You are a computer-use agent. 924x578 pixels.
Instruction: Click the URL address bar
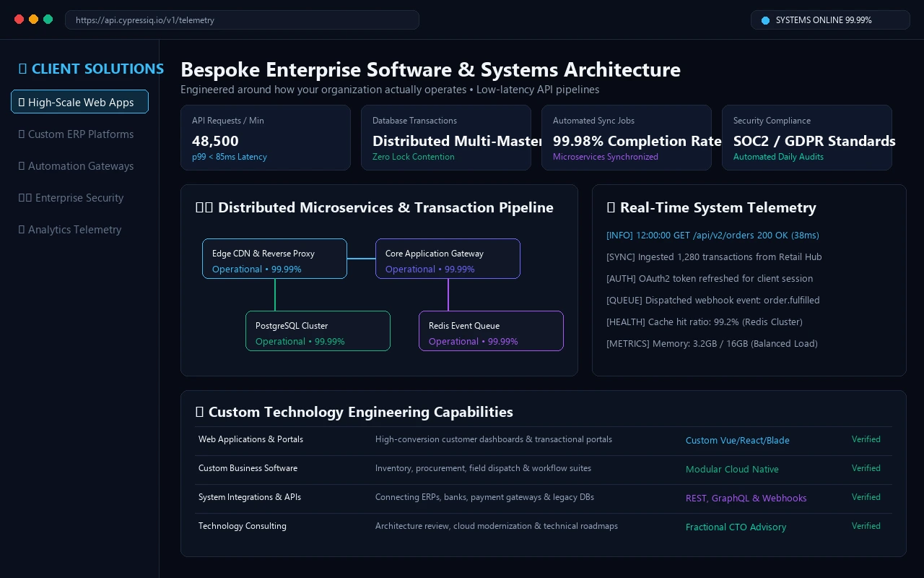click(x=242, y=20)
